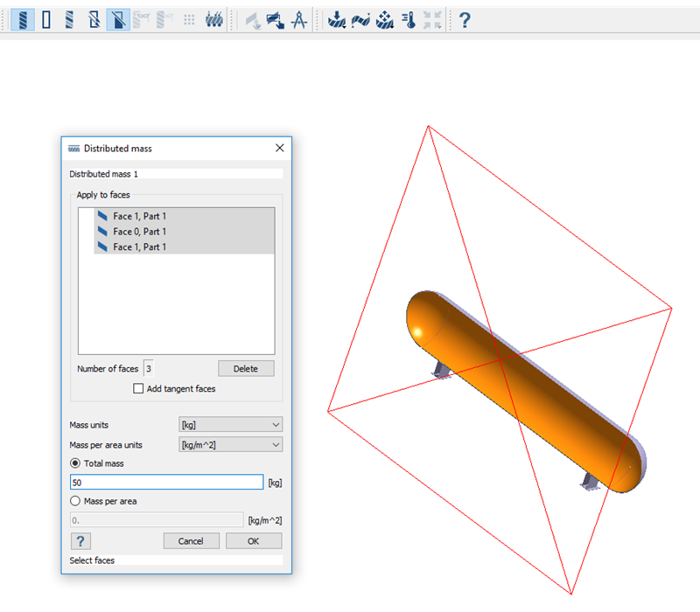Image resolution: width=700 pixels, height=612 pixels.
Task: Select the thermometer temperature load icon
Action: [408, 19]
